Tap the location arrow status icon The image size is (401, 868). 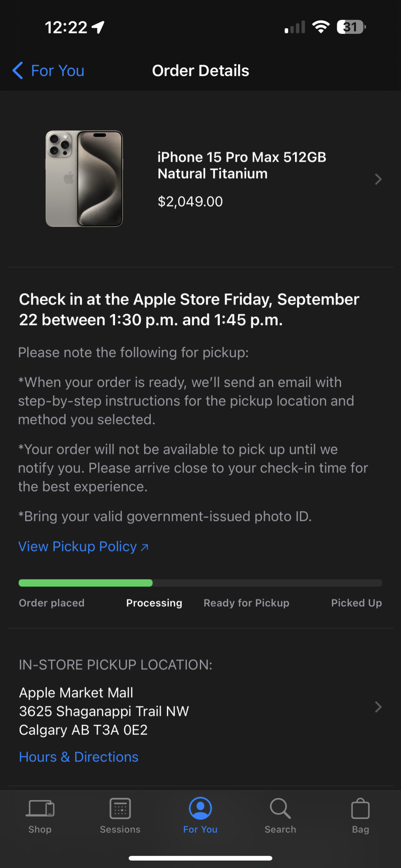pyautogui.click(x=98, y=27)
